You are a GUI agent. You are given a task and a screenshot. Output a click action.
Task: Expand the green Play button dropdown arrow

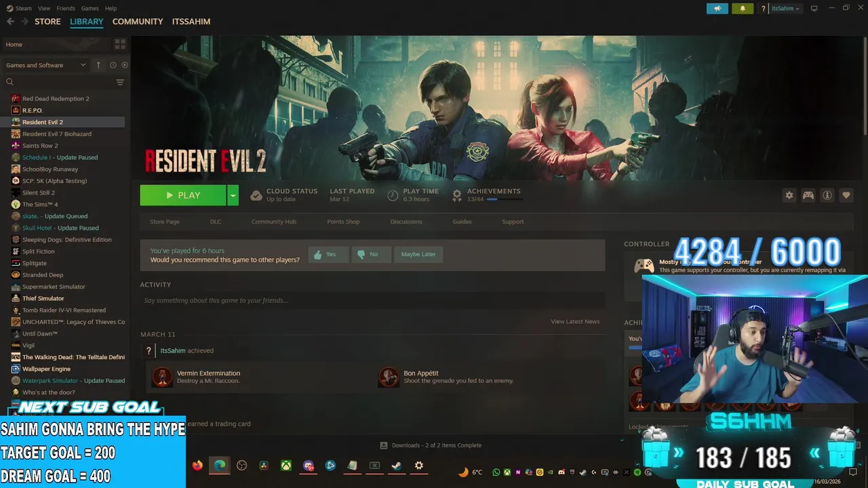click(233, 195)
